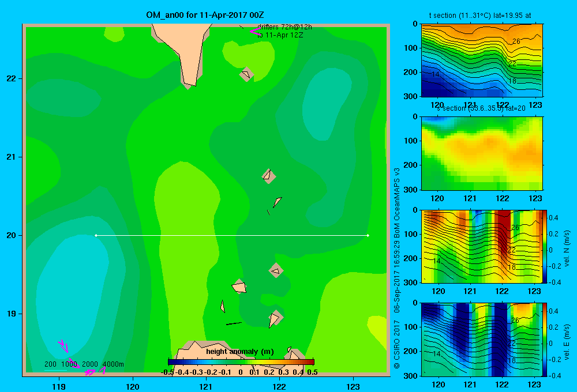Click the 'to 11-Apr 12Z' label
This screenshot has height=392, width=577.
tap(280, 35)
